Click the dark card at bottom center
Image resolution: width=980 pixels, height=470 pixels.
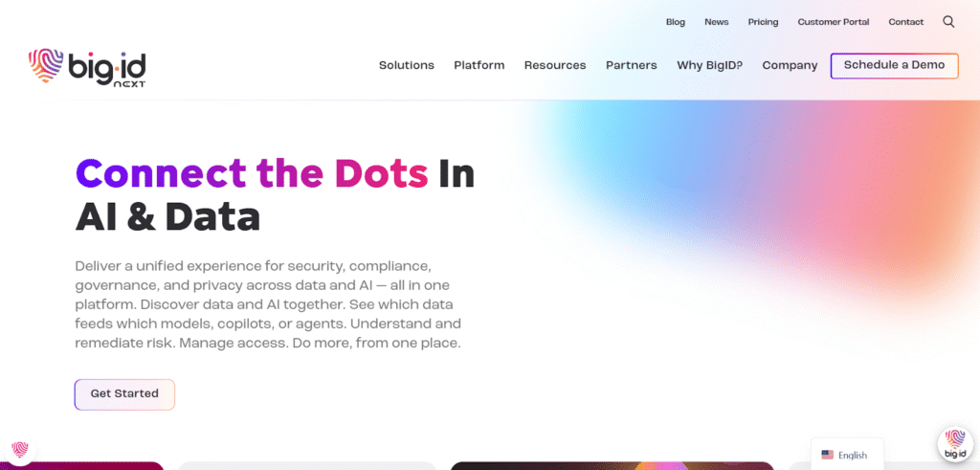[x=612, y=465]
